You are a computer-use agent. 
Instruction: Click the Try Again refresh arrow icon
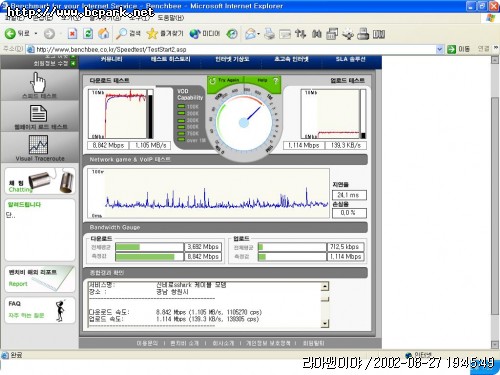(212, 80)
